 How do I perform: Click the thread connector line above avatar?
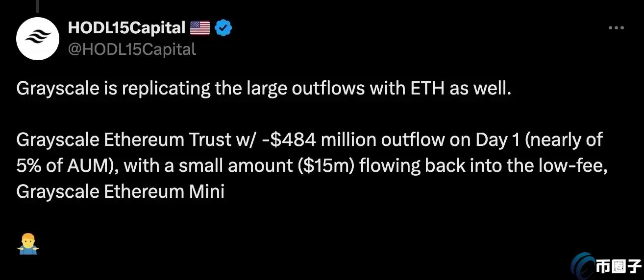(38, 5)
